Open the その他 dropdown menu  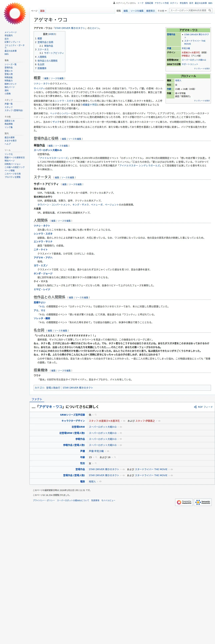162,11
